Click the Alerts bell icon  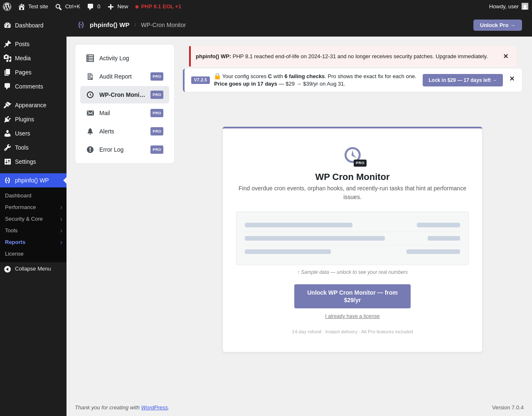90,131
